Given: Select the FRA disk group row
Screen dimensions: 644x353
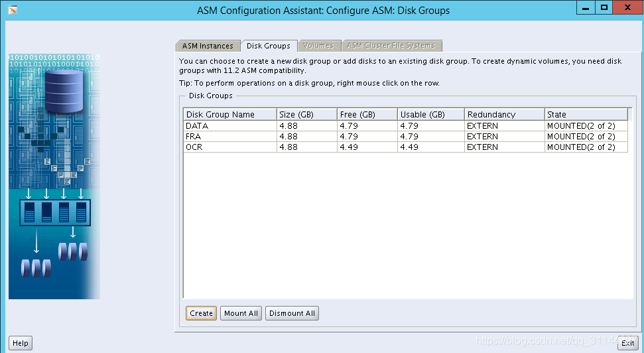Looking at the screenshot, I should (x=406, y=137).
